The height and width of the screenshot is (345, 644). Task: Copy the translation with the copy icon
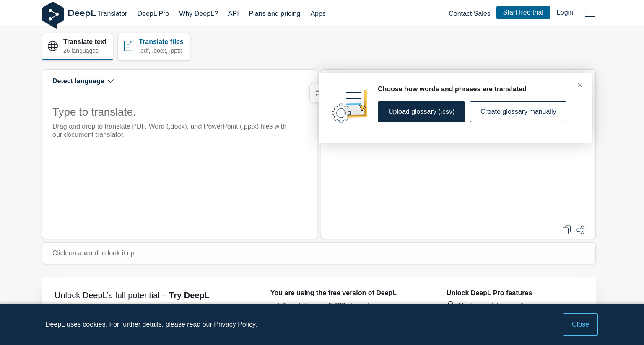tap(566, 230)
